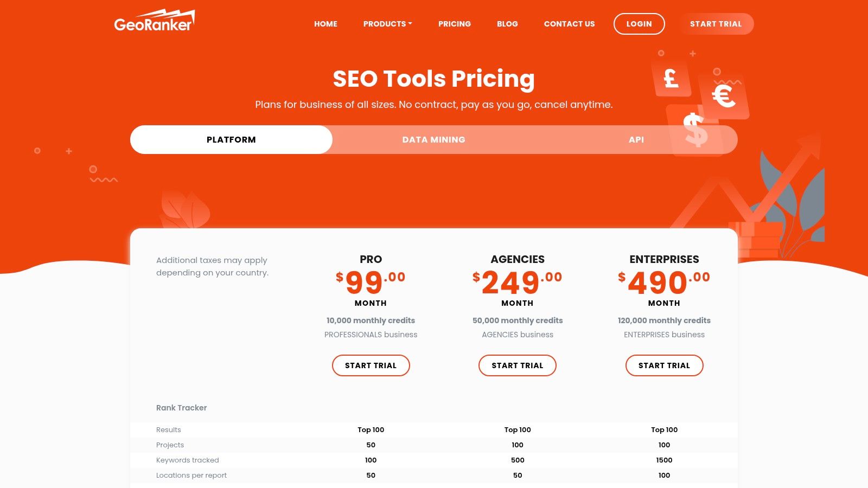Click the pound currency icon
The width and height of the screenshot is (868, 488).
[x=671, y=79]
